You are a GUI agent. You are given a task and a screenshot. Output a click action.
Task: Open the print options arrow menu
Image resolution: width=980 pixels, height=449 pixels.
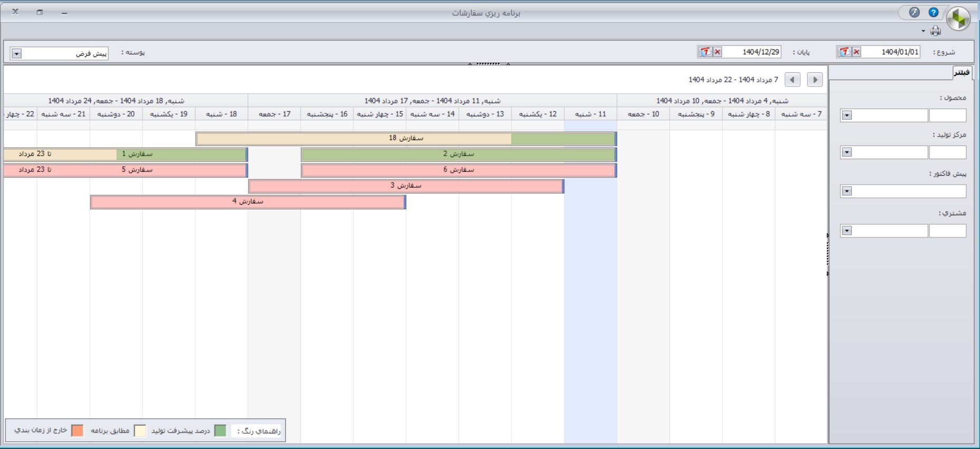923,31
